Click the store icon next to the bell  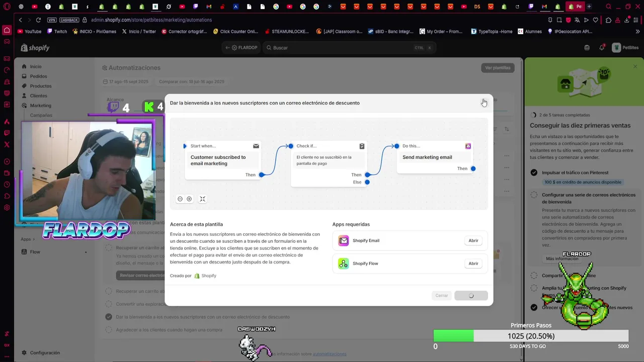tap(587, 48)
